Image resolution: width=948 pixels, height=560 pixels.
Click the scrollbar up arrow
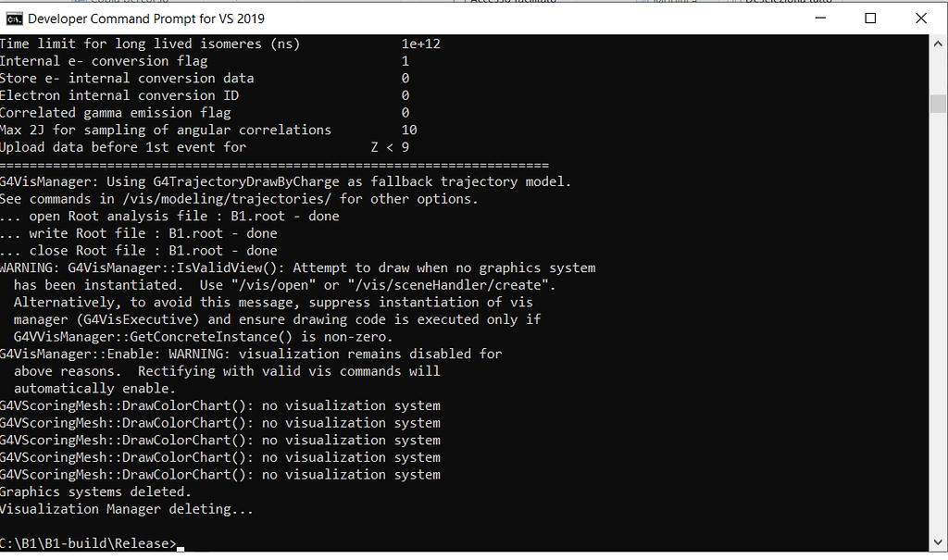click(x=938, y=44)
